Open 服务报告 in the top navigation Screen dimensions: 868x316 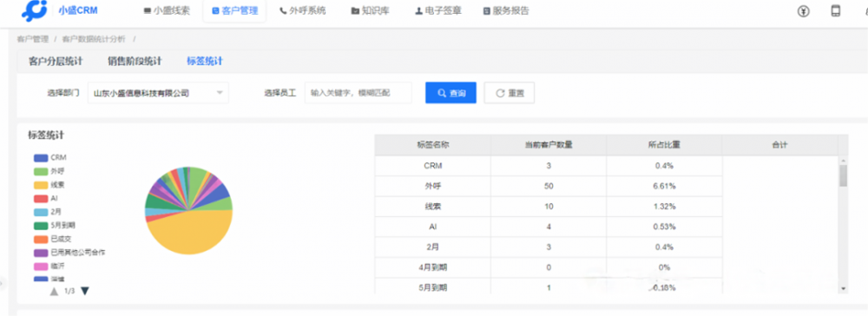tap(506, 10)
